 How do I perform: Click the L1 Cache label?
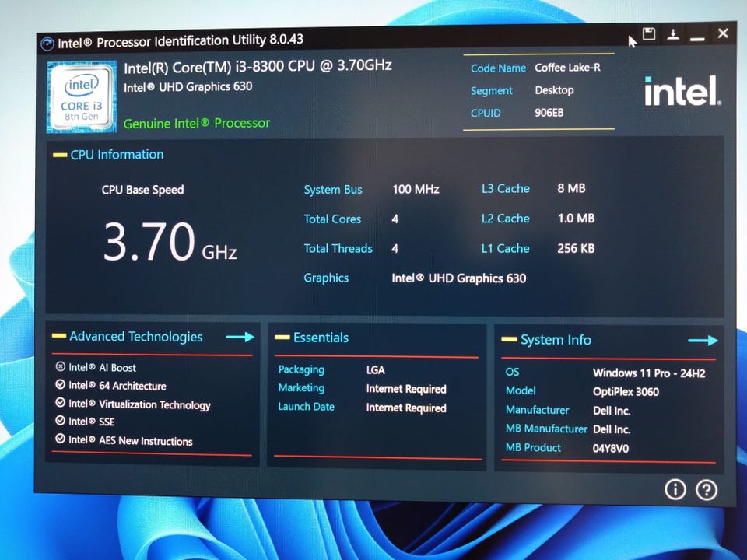(x=506, y=249)
